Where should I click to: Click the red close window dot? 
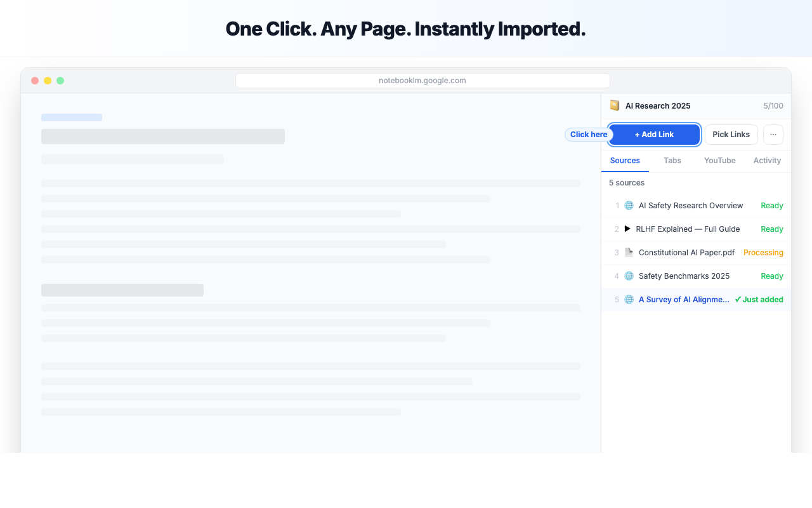tap(35, 81)
